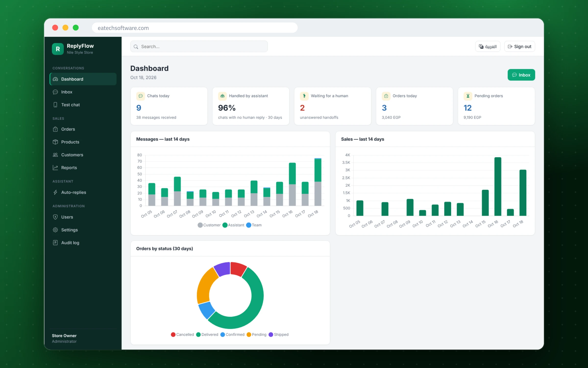Screen dimensions: 588x368
Task: Click the Users shield icon
Action: tap(55, 217)
